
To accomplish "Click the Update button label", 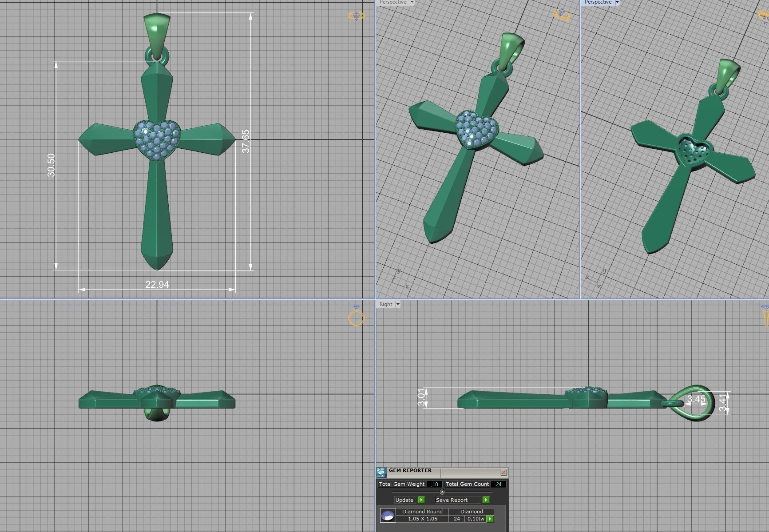I will 405,500.
